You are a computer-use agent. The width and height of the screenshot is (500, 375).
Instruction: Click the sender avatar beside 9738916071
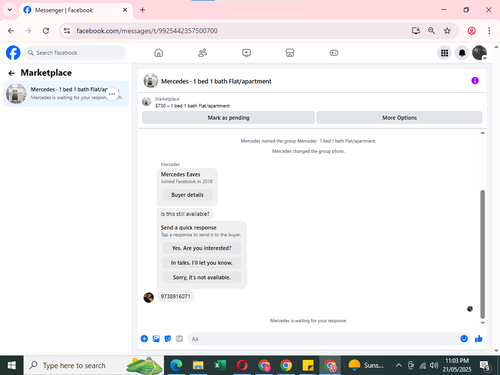coord(149,297)
